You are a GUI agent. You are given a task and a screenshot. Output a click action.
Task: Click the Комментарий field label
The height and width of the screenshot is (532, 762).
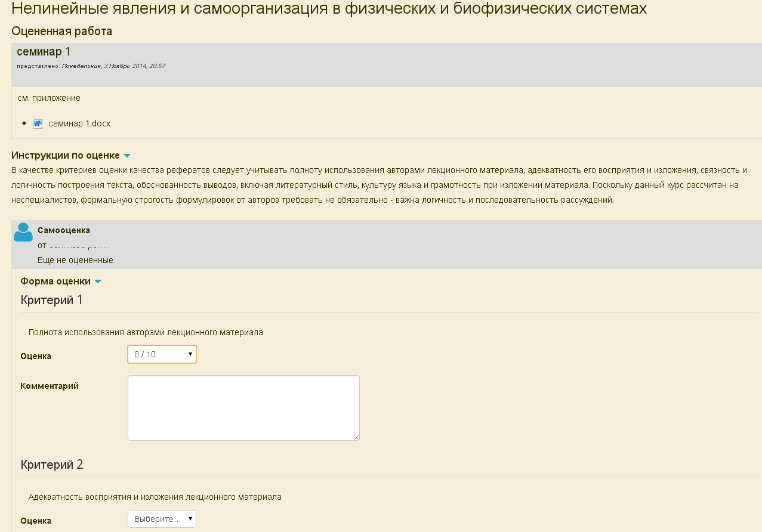(x=50, y=386)
